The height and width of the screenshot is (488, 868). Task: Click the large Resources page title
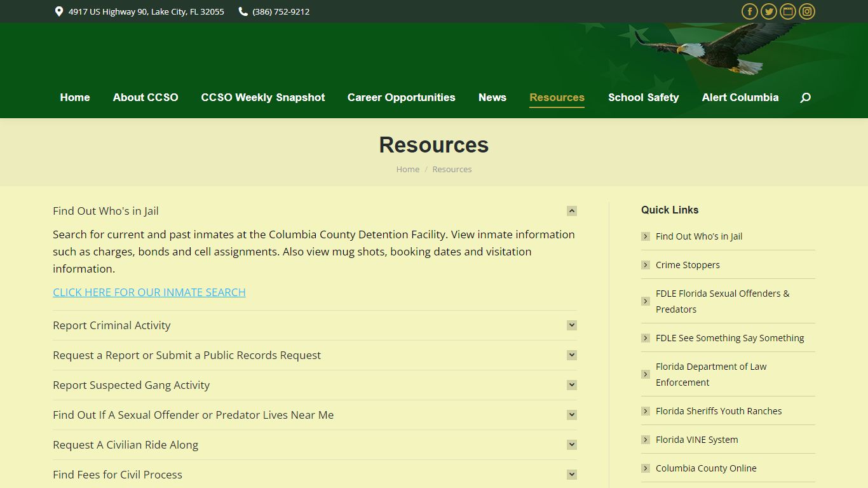click(434, 145)
